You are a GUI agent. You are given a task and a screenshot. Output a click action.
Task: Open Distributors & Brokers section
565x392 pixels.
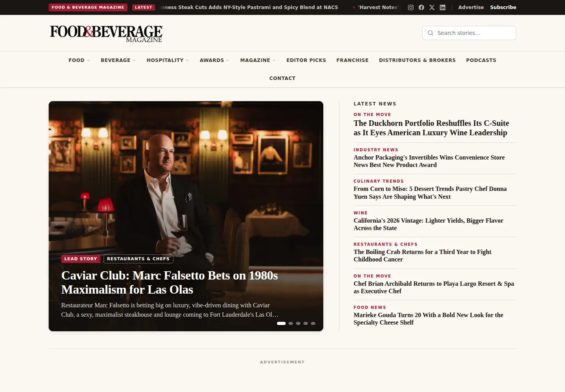pyautogui.click(x=417, y=60)
